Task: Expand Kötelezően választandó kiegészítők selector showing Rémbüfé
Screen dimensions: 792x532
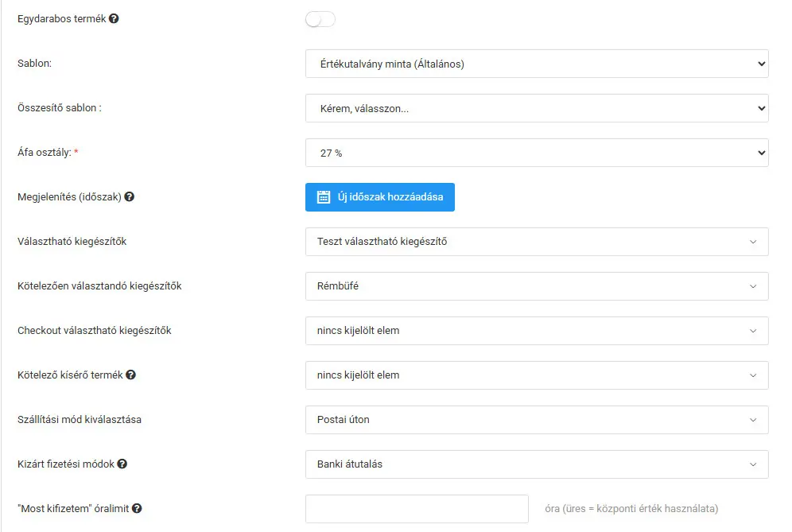Action: (x=537, y=286)
